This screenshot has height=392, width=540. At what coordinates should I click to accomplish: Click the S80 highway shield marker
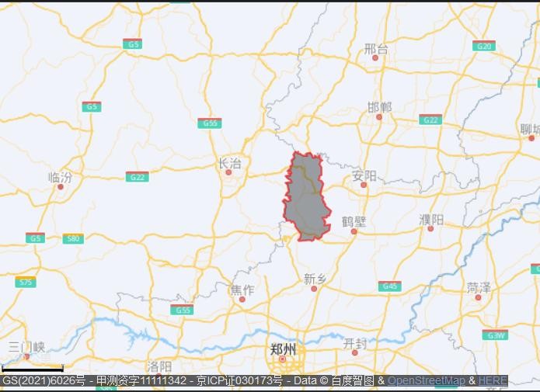[73, 238]
